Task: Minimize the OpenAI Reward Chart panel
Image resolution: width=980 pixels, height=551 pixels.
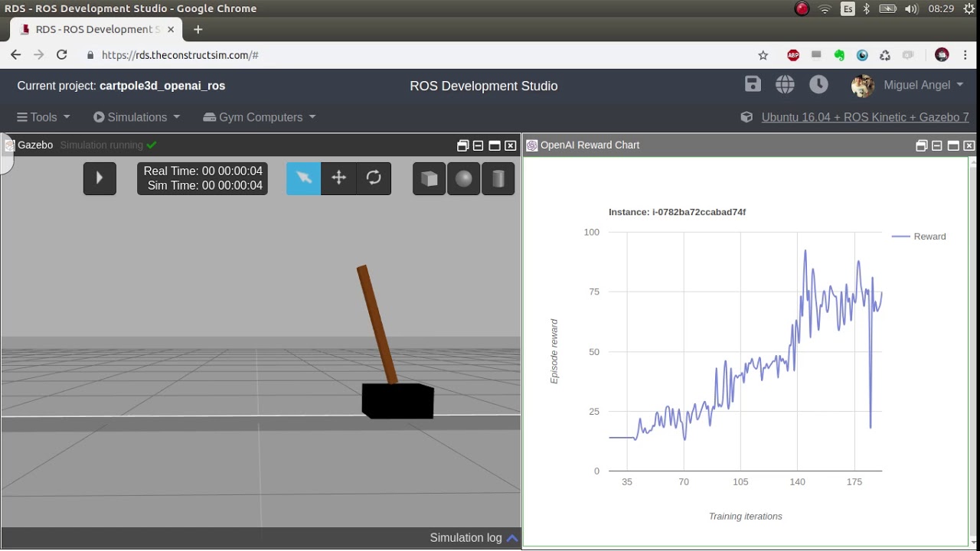Action: pos(937,145)
